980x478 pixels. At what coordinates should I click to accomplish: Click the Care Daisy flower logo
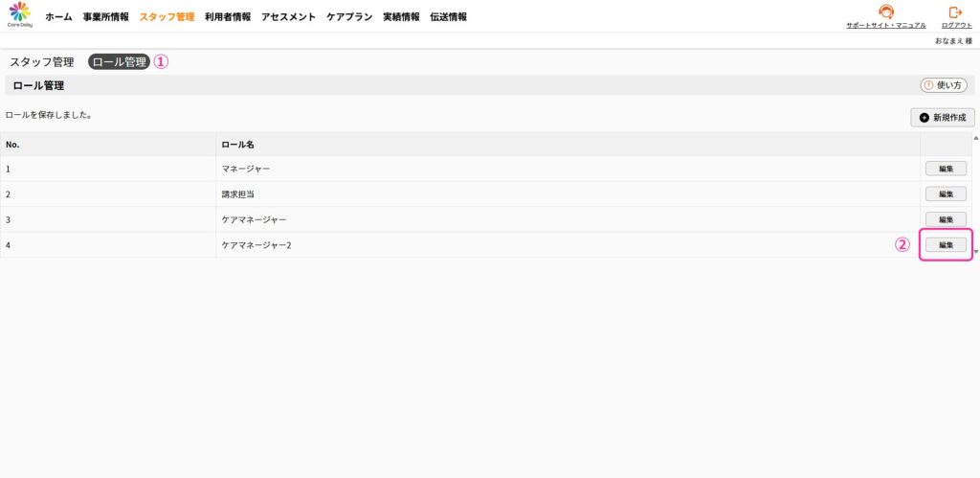pos(20,13)
